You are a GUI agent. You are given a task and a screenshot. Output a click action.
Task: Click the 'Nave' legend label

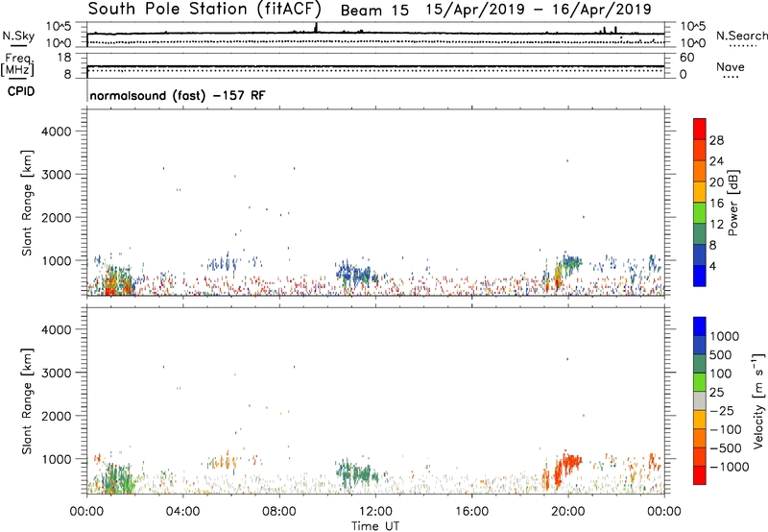click(731, 66)
